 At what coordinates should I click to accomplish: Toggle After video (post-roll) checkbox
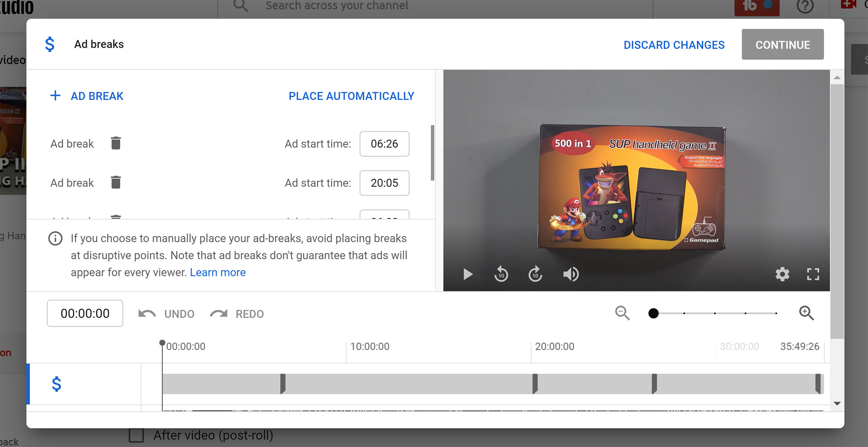[136, 435]
